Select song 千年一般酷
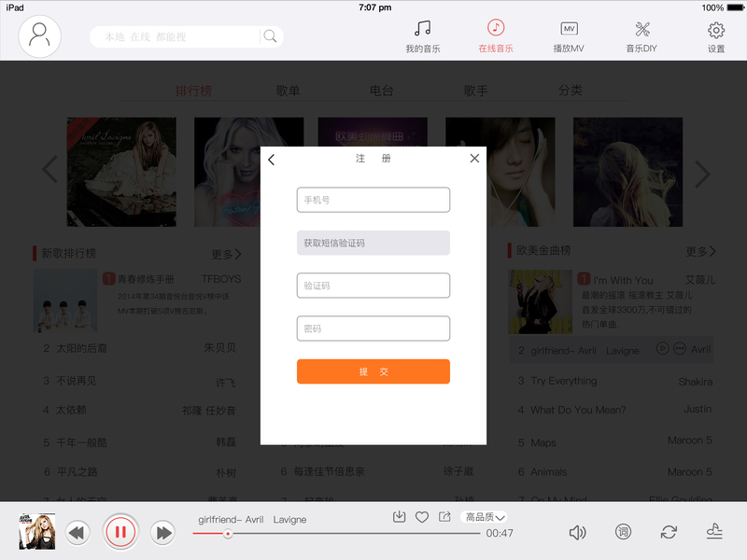 click(81, 442)
